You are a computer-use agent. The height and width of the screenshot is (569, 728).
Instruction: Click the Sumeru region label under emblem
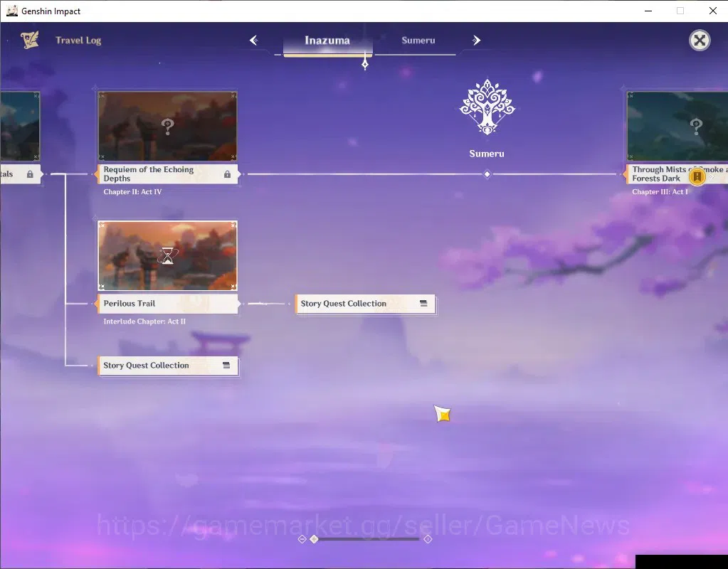click(487, 154)
